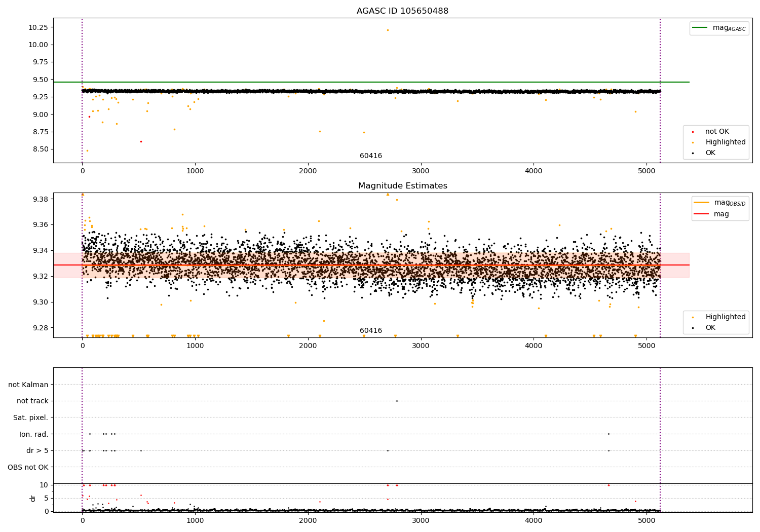This screenshot has width=760, height=532.
Task: Click the 'Sat. pixel.' y-axis label
Action: click(30, 417)
